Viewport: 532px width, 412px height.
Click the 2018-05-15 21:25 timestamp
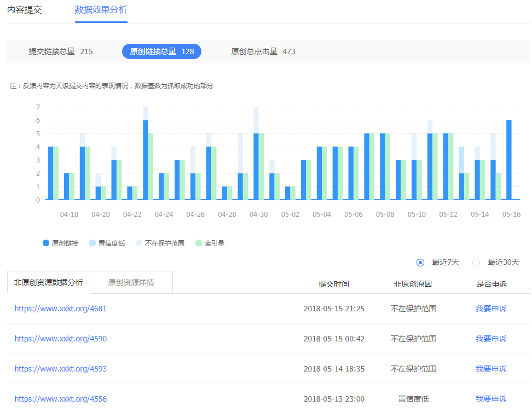click(334, 309)
